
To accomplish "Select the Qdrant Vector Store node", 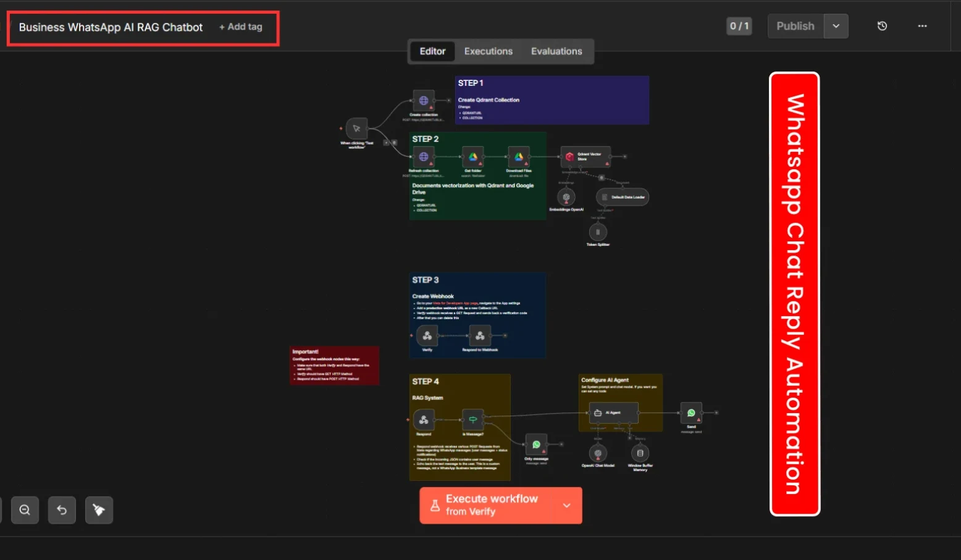I will (x=585, y=157).
